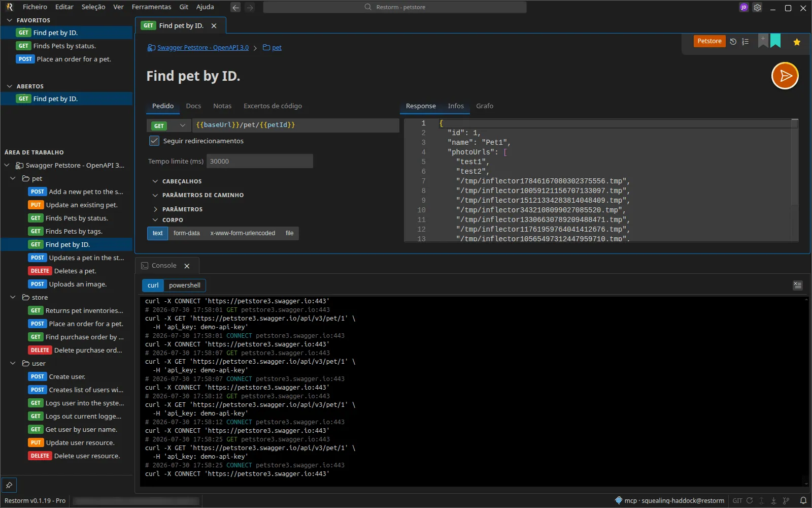Click the URL field with baseUrl pet path
The width and height of the screenshot is (812, 508).
tap(295, 125)
